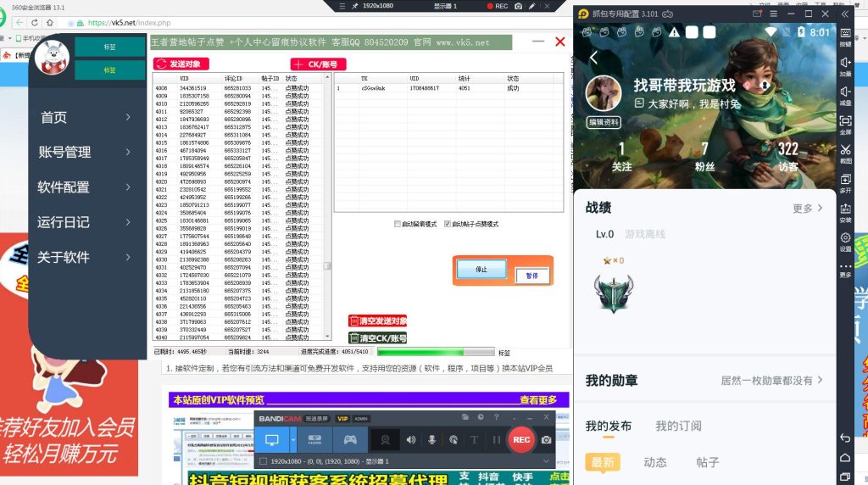868x485 pixels.
Task: Click the 清空发送对象 button
Action: pos(378,321)
